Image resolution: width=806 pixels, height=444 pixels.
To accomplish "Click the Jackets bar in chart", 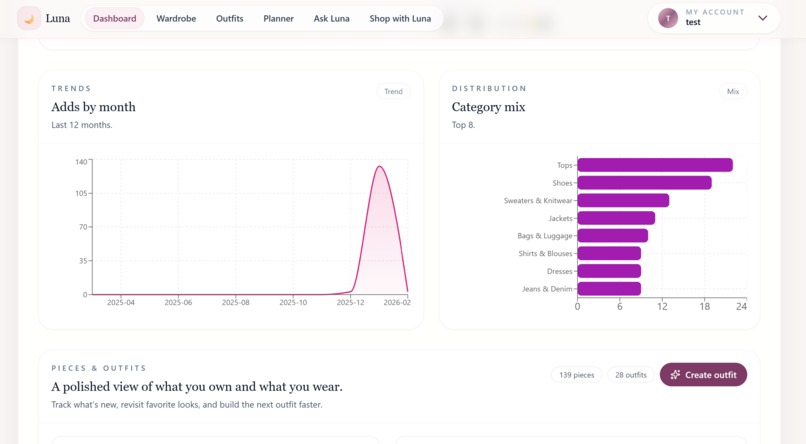I will (x=616, y=218).
